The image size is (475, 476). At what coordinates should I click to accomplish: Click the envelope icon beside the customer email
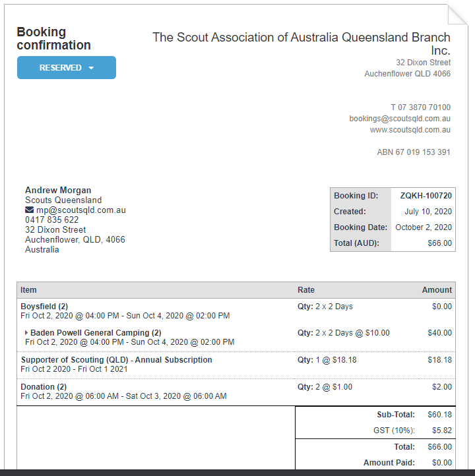[x=29, y=210]
